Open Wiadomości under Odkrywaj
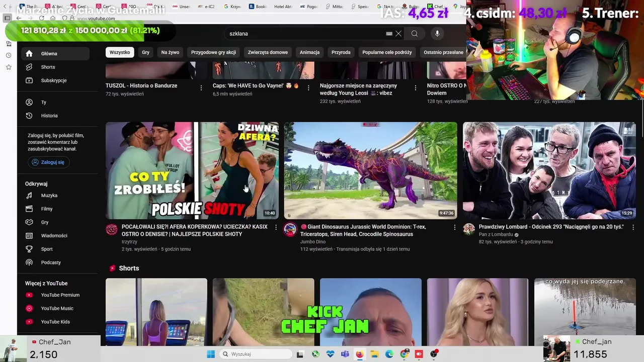 click(55, 236)
